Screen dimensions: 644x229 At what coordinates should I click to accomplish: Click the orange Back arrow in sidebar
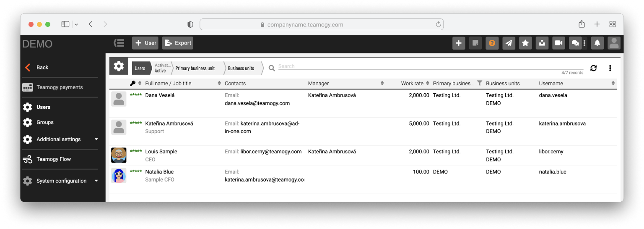[x=28, y=67]
